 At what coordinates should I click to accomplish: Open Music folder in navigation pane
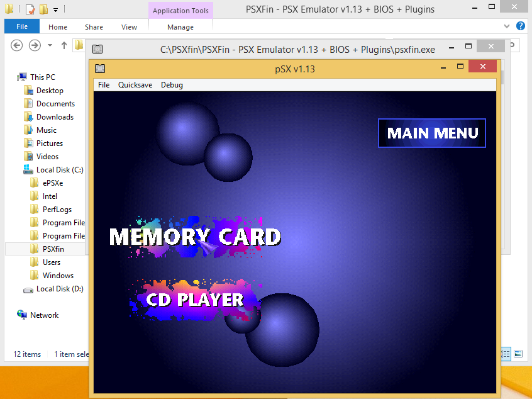(x=47, y=130)
